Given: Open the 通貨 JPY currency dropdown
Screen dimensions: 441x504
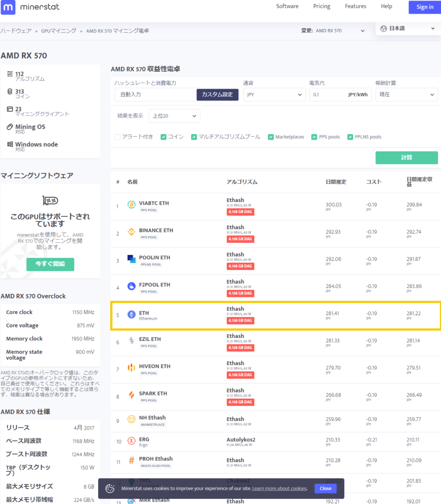Looking at the screenshot, I should pos(274,95).
